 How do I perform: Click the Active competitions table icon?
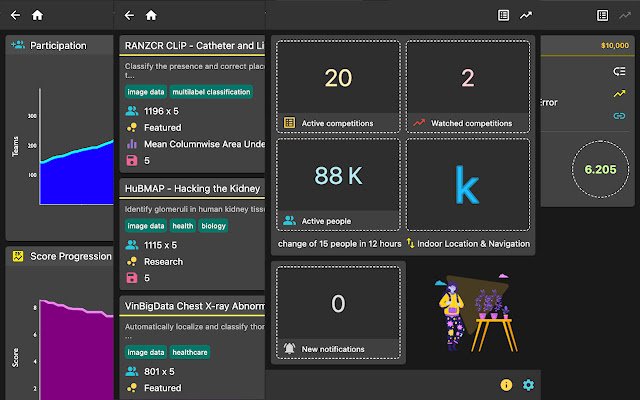point(289,122)
